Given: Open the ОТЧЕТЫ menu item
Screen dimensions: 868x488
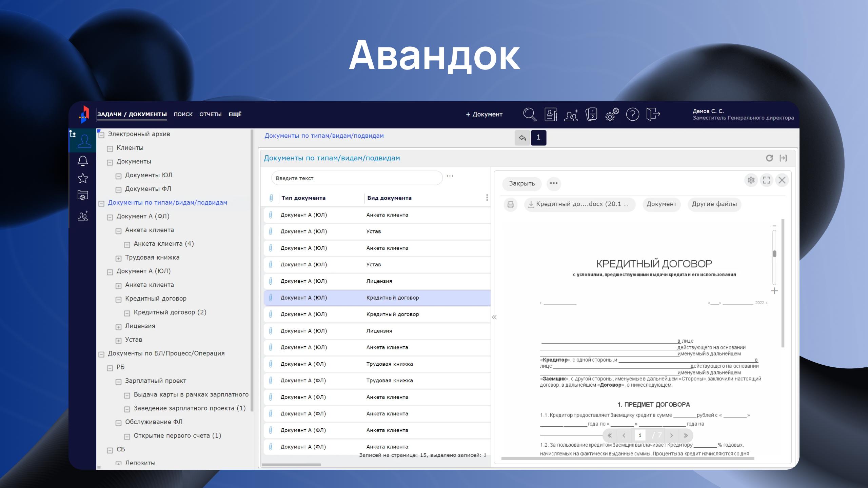Looking at the screenshot, I should [210, 114].
